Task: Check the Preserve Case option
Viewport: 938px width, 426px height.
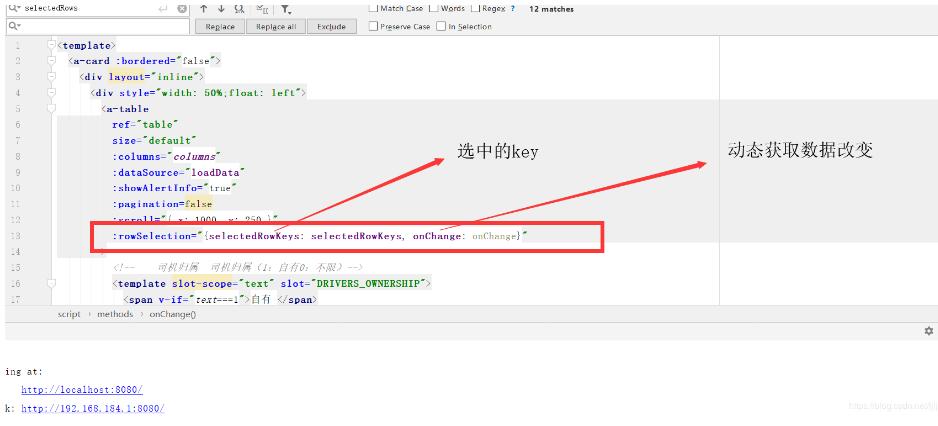Action: 374,27
